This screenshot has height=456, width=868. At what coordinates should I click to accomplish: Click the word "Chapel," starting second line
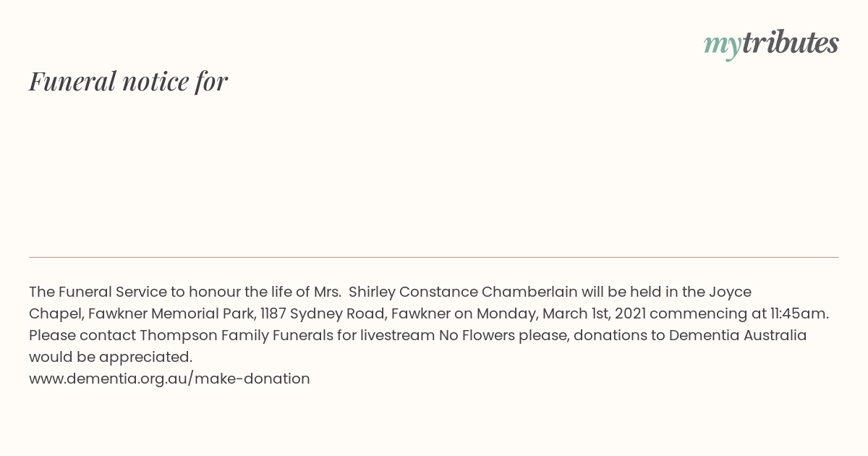click(56, 313)
